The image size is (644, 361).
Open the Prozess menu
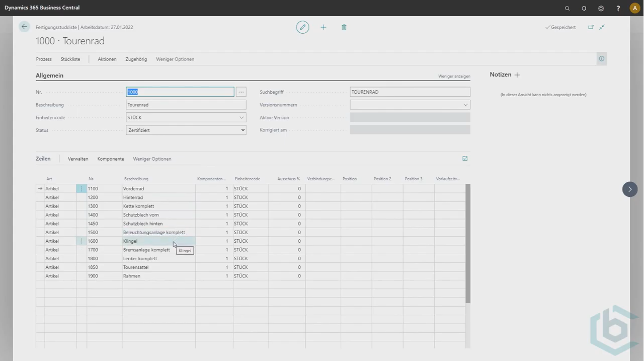(44, 59)
